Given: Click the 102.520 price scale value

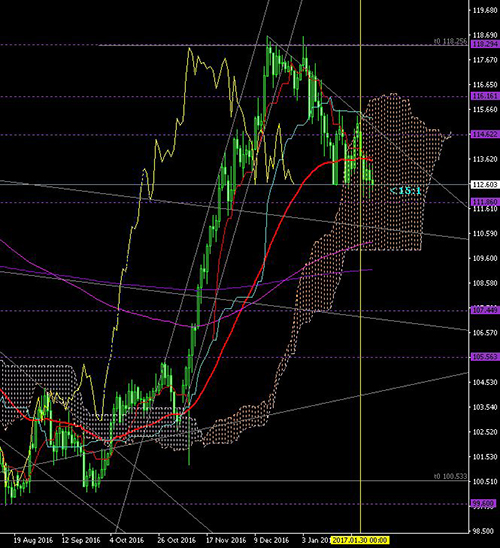Looking at the screenshot, I should coord(485,432).
